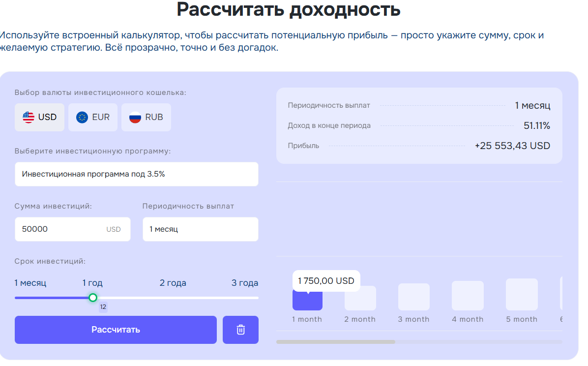588x366 pixels.
Task: Select the 3 month chart bar
Action: tap(414, 298)
